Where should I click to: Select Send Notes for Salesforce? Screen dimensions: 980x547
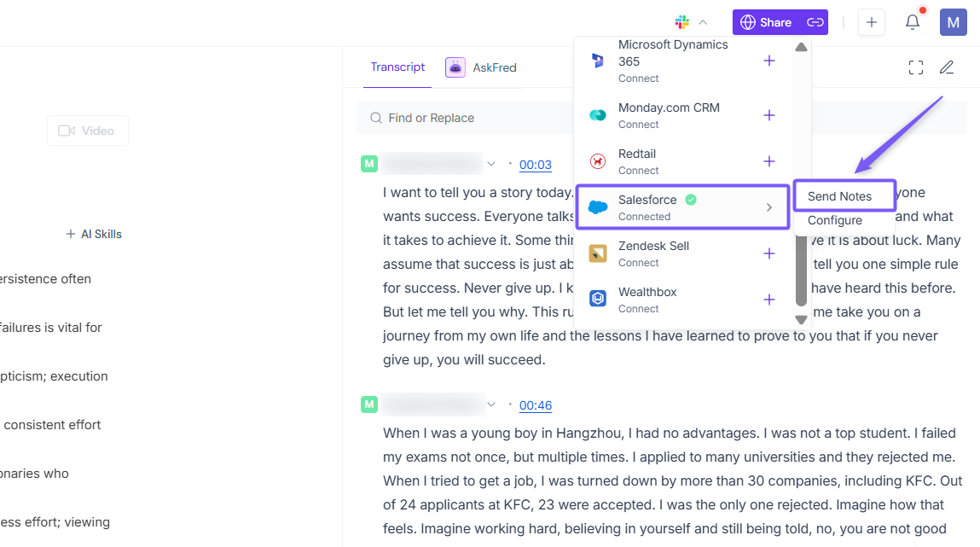click(x=840, y=196)
